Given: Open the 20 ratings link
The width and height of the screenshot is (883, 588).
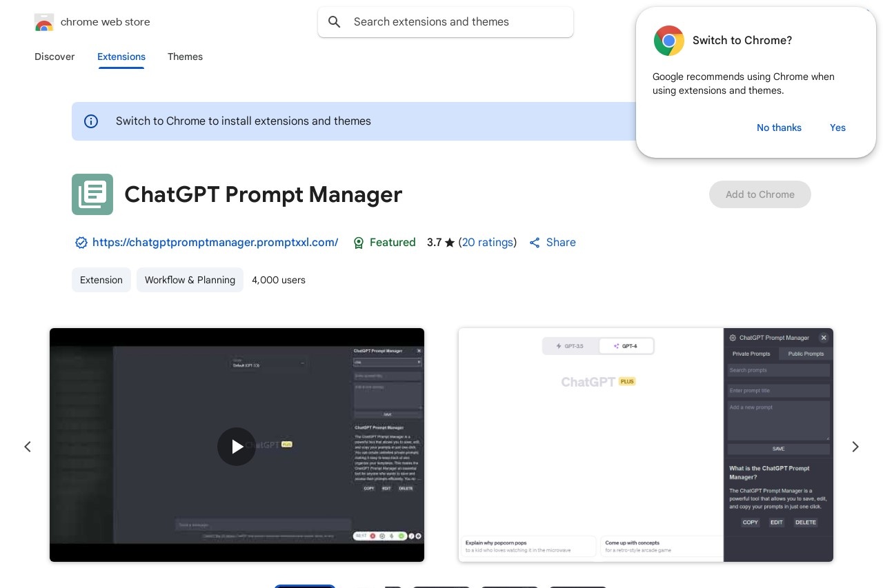Looking at the screenshot, I should point(488,243).
